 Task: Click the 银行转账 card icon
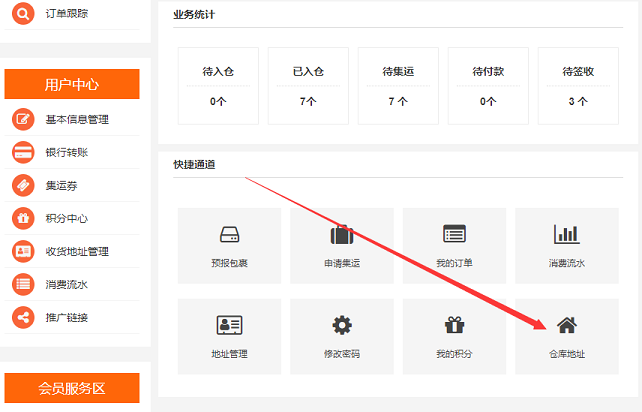click(x=23, y=153)
